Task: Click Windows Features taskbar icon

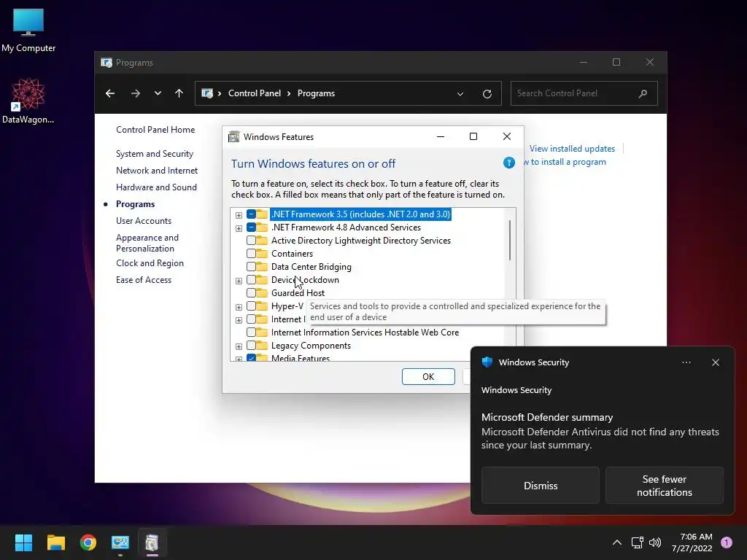Action: (x=152, y=542)
